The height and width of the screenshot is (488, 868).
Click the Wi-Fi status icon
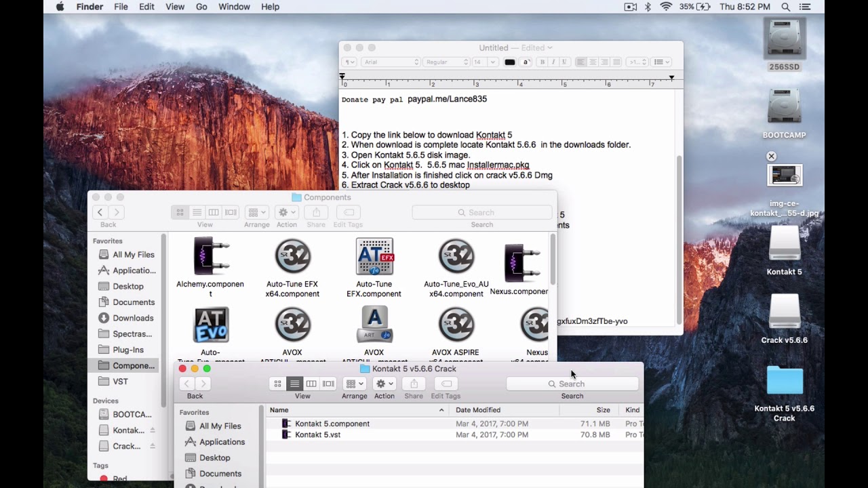click(x=666, y=7)
